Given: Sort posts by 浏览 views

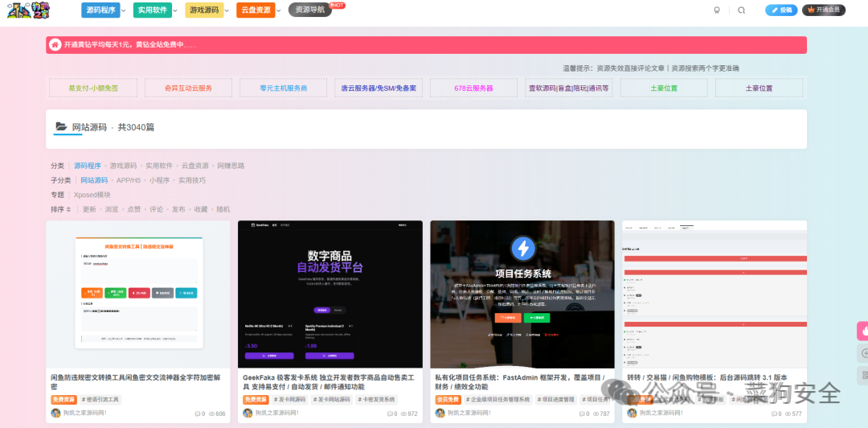Looking at the screenshot, I should 112,209.
